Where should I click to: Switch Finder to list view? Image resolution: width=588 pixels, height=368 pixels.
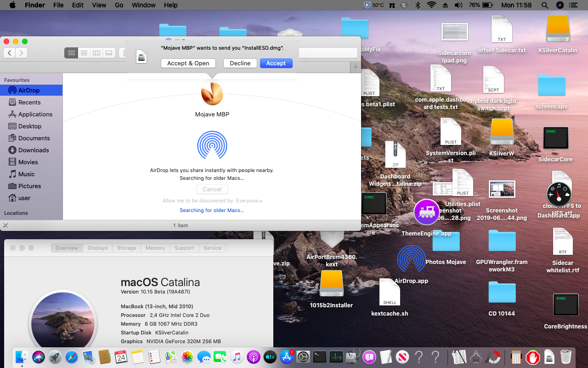[84, 53]
